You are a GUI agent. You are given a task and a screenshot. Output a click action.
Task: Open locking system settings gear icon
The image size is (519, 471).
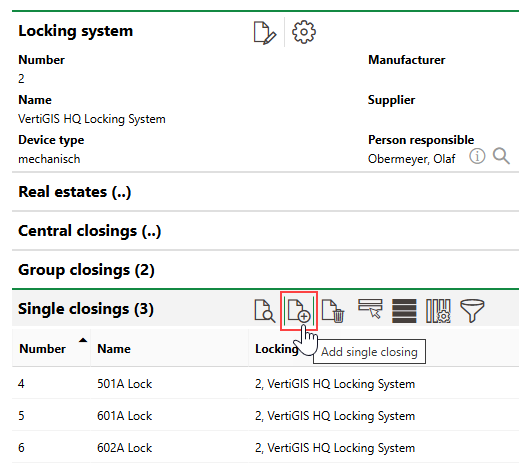pyautogui.click(x=304, y=32)
